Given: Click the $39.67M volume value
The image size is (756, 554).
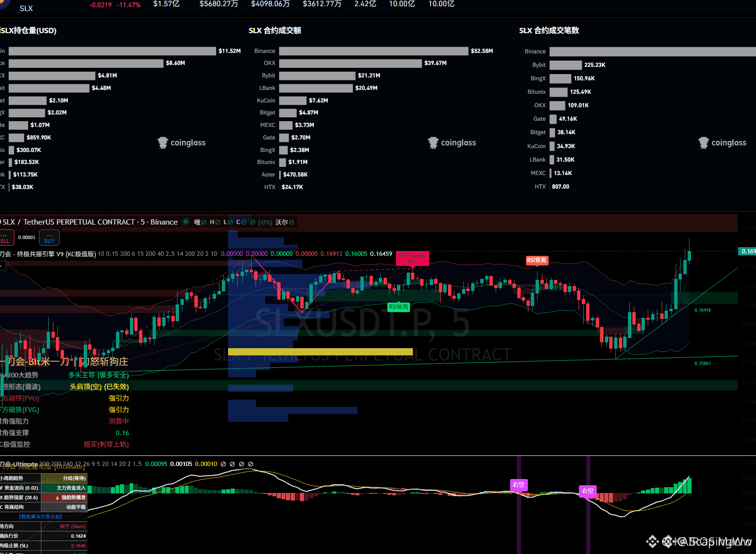Looking at the screenshot, I should pos(436,63).
